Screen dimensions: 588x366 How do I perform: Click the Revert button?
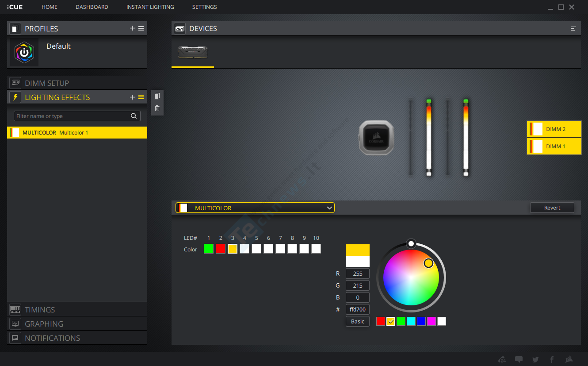click(552, 208)
